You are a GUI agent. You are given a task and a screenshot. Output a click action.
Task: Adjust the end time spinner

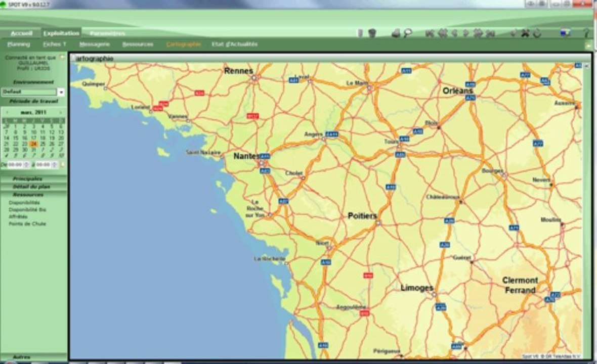(55, 165)
